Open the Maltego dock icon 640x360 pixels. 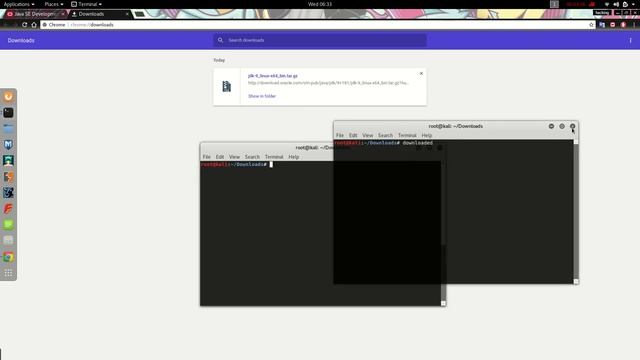(x=8, y=193)
